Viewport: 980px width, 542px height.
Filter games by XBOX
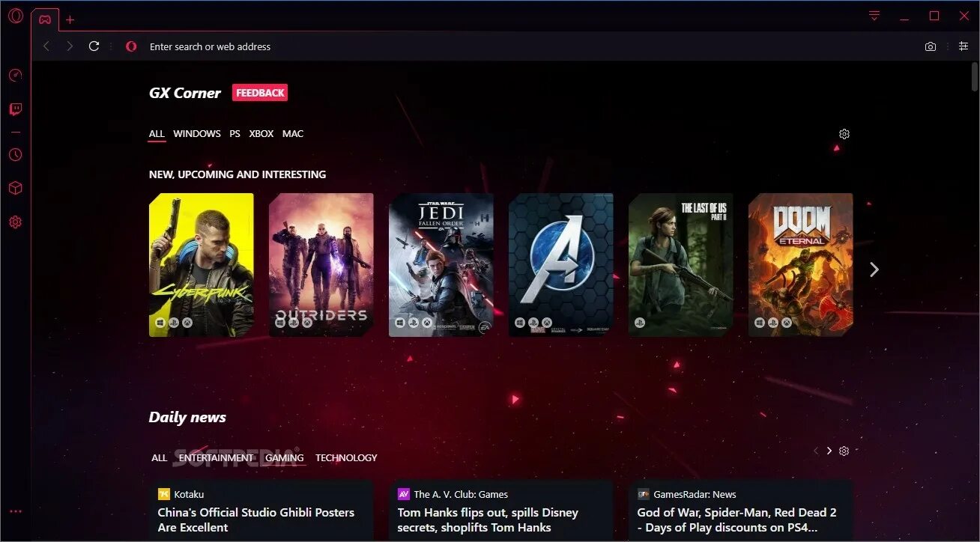click(x=261, y=134)
